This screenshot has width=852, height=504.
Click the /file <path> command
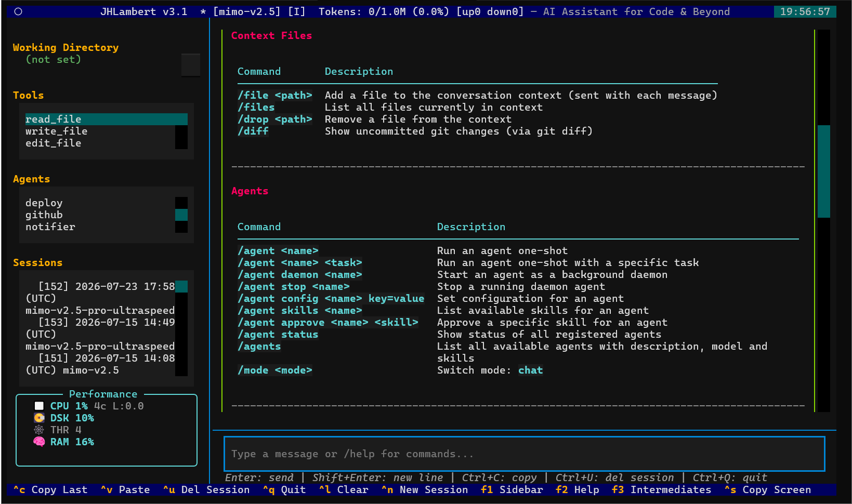pos(275,95)
